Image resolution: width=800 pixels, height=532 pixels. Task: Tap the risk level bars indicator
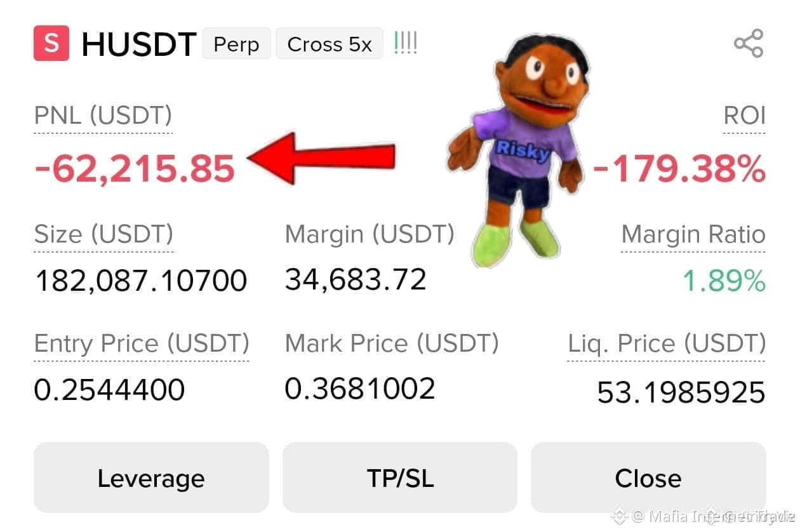point(406,43)
